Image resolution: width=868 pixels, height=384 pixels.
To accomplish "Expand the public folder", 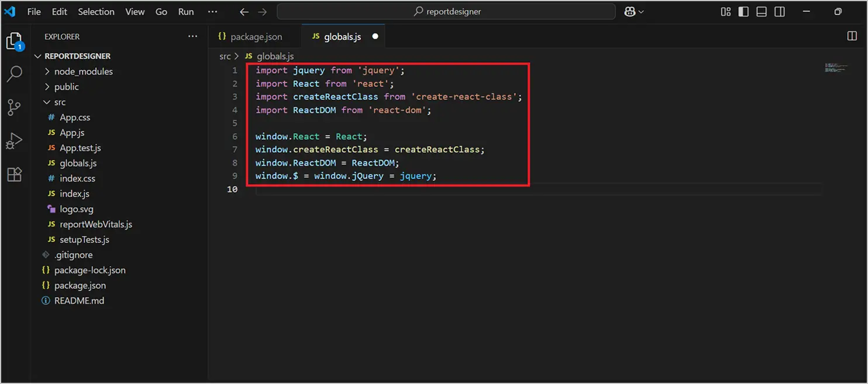I will point(66,87).
